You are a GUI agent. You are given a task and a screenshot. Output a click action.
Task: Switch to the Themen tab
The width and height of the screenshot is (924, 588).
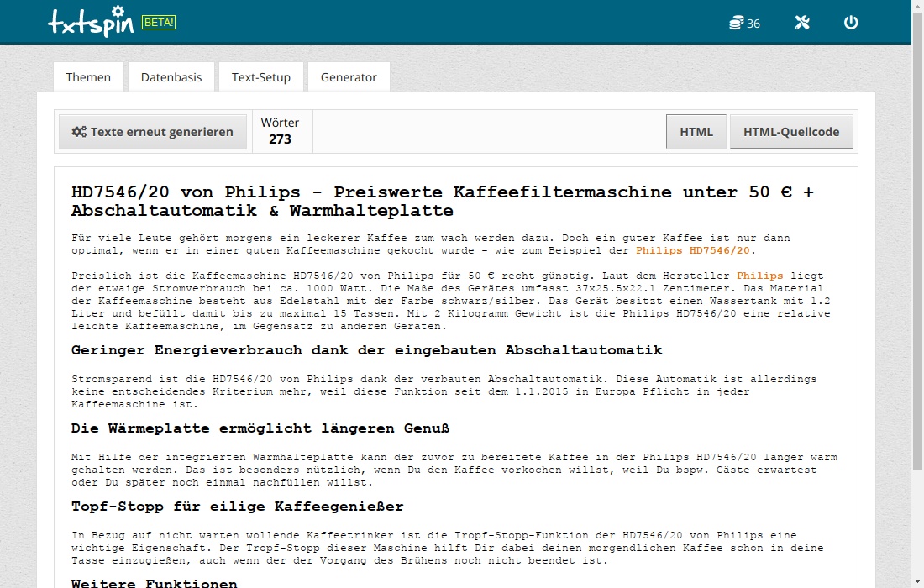click(88, 76)
